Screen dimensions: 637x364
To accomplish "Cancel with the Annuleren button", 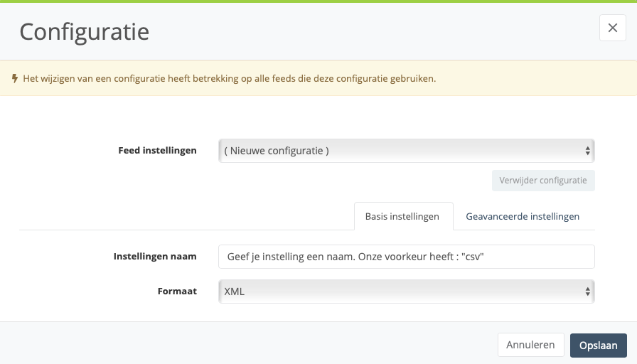I will click(x=530, y=345).
